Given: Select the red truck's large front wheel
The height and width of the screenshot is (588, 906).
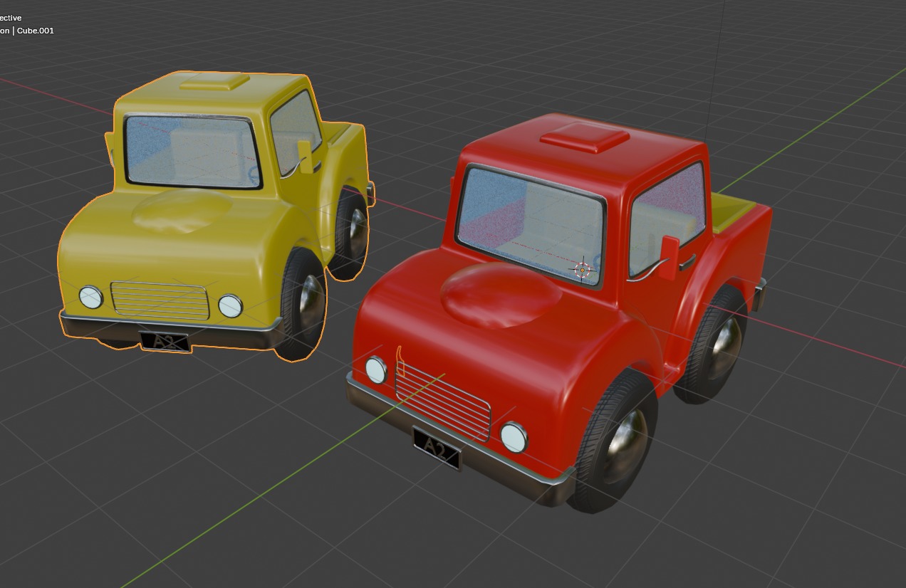Looking at the screenshot, I should [614, 441].
